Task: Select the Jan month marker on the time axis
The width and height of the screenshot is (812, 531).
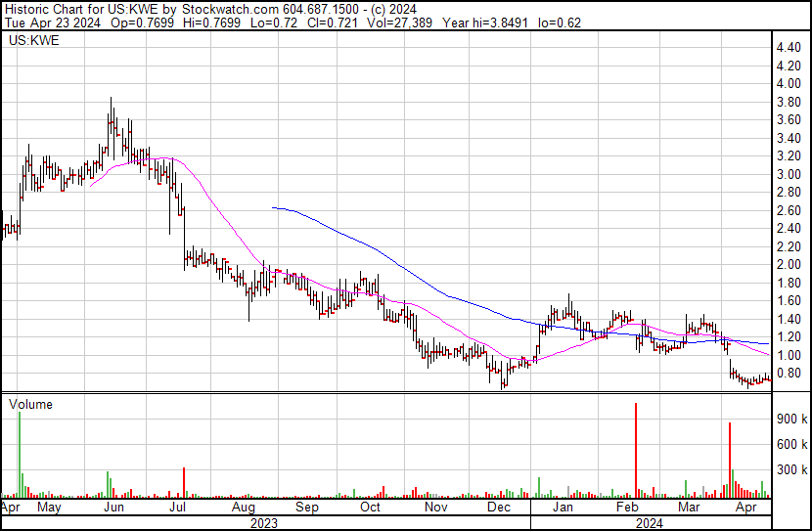Action: click(563, 509)
